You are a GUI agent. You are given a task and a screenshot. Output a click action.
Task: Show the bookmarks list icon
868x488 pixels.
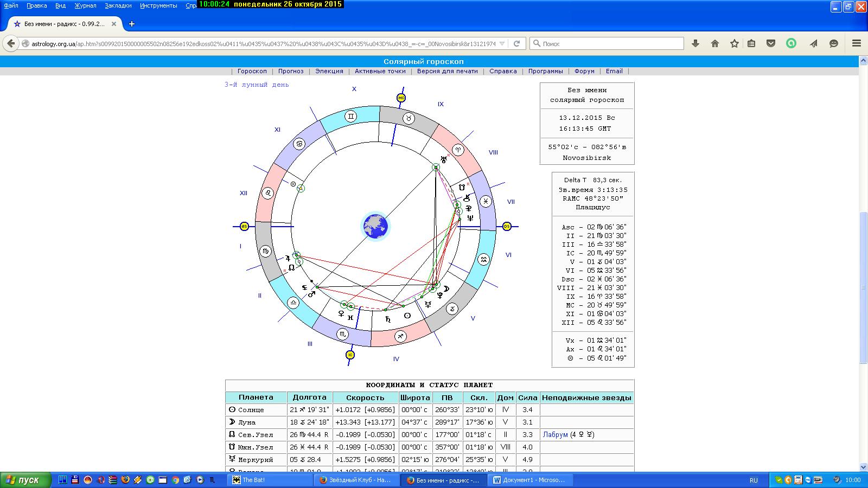(x=751, y=43)
